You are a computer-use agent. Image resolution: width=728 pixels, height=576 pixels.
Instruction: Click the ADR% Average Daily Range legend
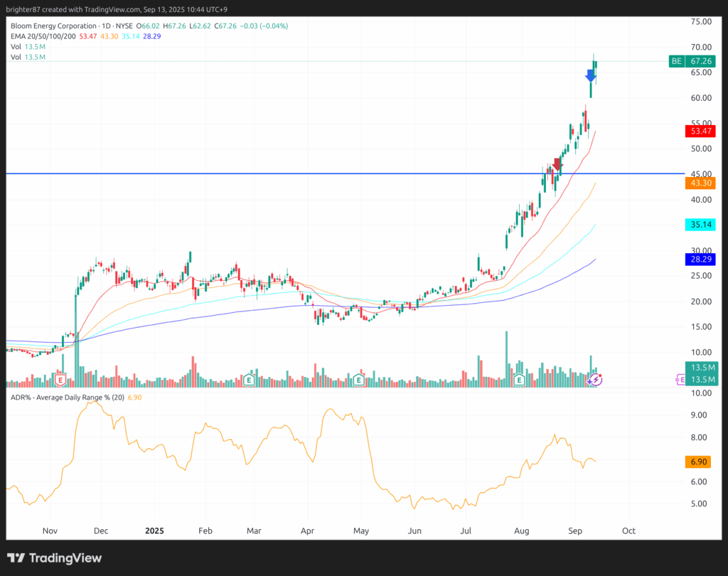click(x=68, y=398)
